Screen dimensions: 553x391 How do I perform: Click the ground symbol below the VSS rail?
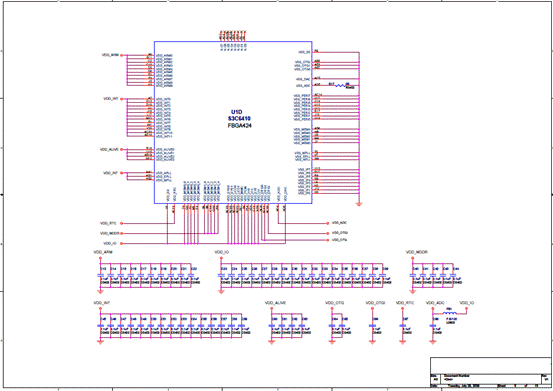pyautogui.click(x=359, y=204)
